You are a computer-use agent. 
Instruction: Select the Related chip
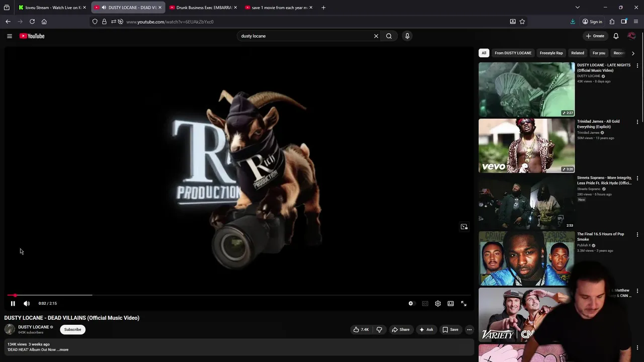pyautogui.click(x=578, y=53)
